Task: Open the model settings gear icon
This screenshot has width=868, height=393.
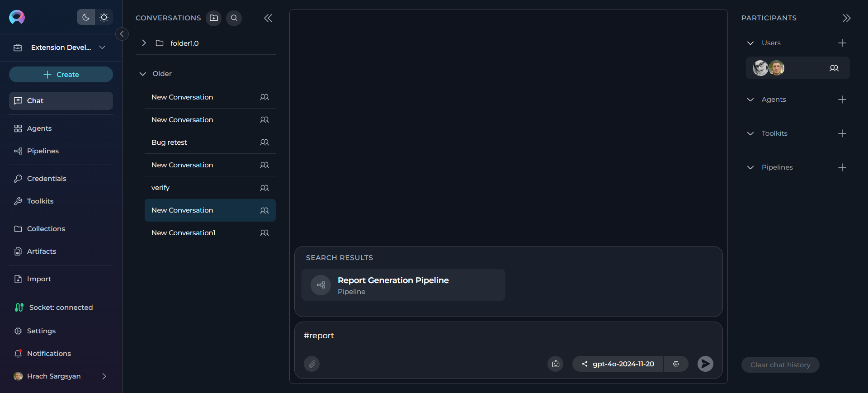Action: (676, 364)
